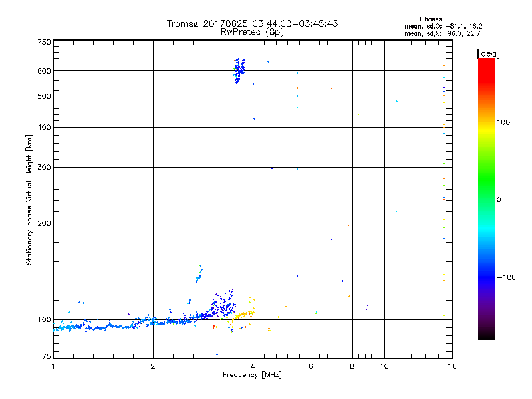The height and width of the screenshot is (399, 532).
Task: Click the yellow X-mode trace just below 4 MHz
Action: tap(243, 315)
